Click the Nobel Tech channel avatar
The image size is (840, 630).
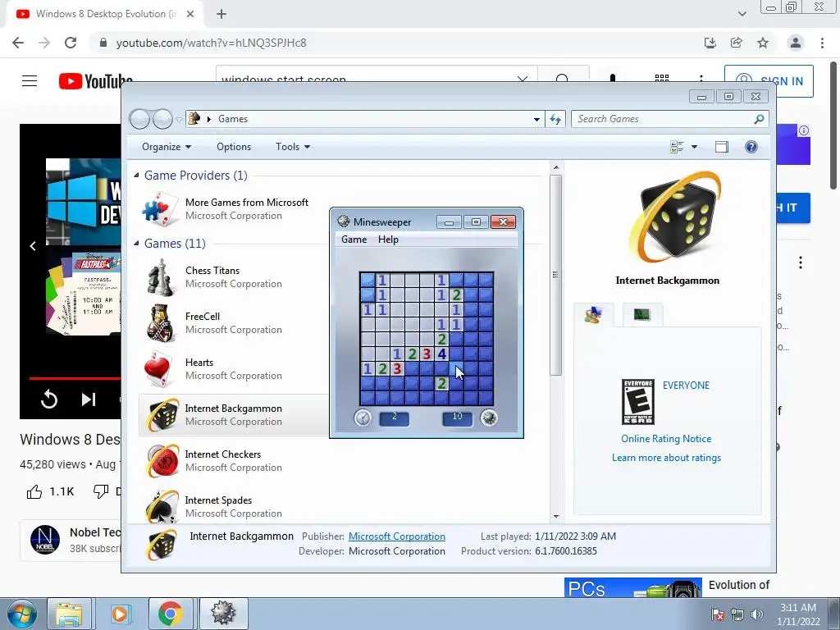(45, 540)
